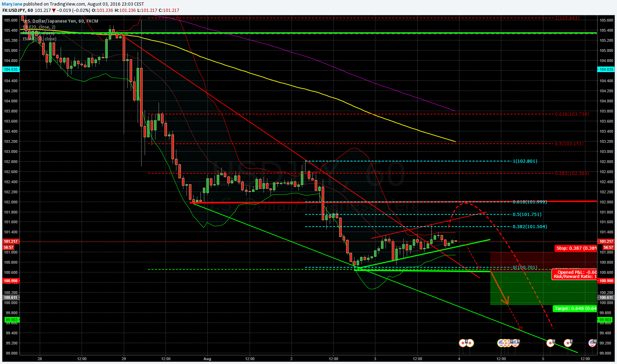Image resolution: width=617 pixels, height=364 pixels.
Task: Select the EMA (200, close) indicator legend
Action: point(39,39)
